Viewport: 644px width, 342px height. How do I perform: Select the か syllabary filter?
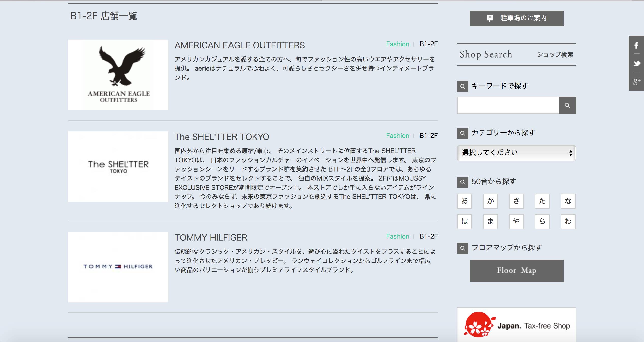(x=490, y=201)
